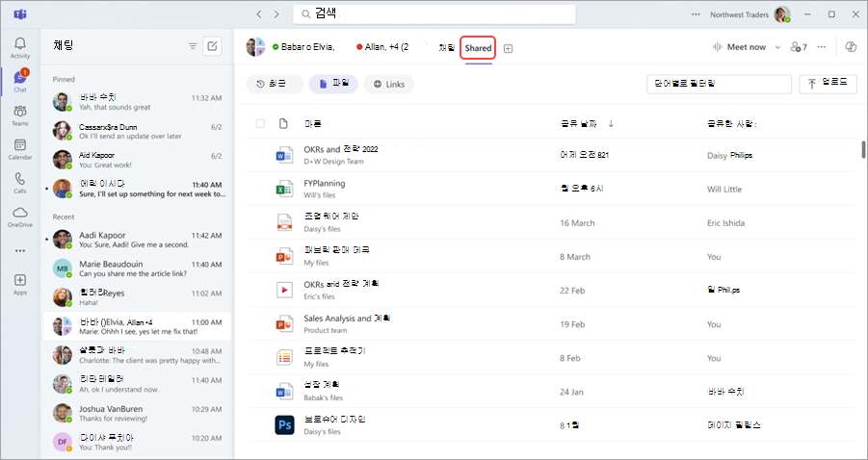Viewport: 868px width, 460px height.
Task: Go forward with the right arrow
Action: 276,14
